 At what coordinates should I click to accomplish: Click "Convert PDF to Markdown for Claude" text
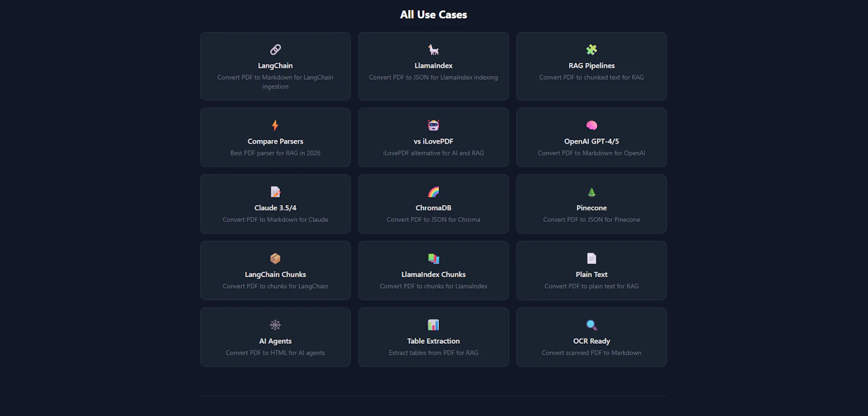point(276,220)
